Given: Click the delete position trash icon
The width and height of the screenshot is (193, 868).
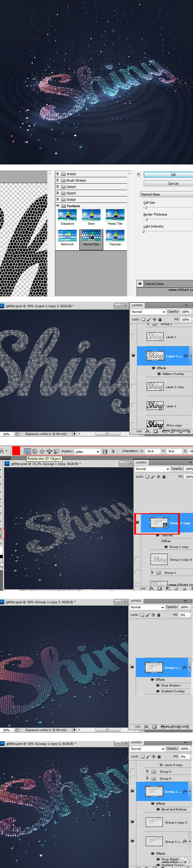Looking at the screenshot, I should tap(113, 452).
